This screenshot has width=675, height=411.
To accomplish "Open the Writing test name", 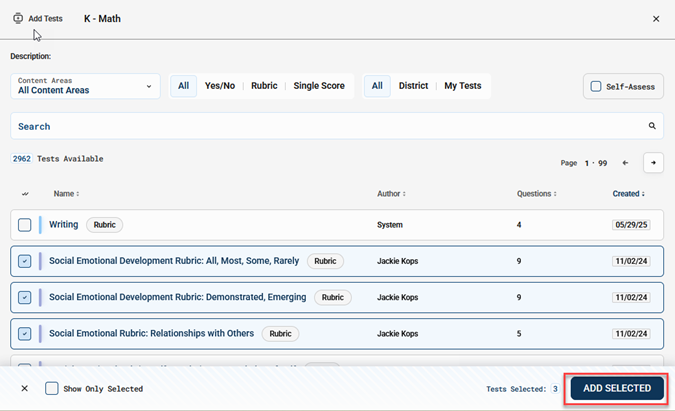I will point(64,224).
